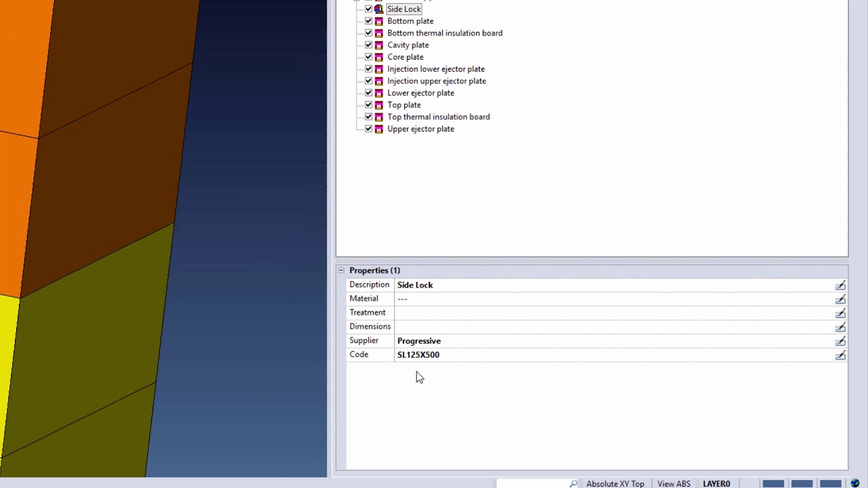Click the edit icon for Description row
Screen dimensions: 868x488
pos(840,285)
